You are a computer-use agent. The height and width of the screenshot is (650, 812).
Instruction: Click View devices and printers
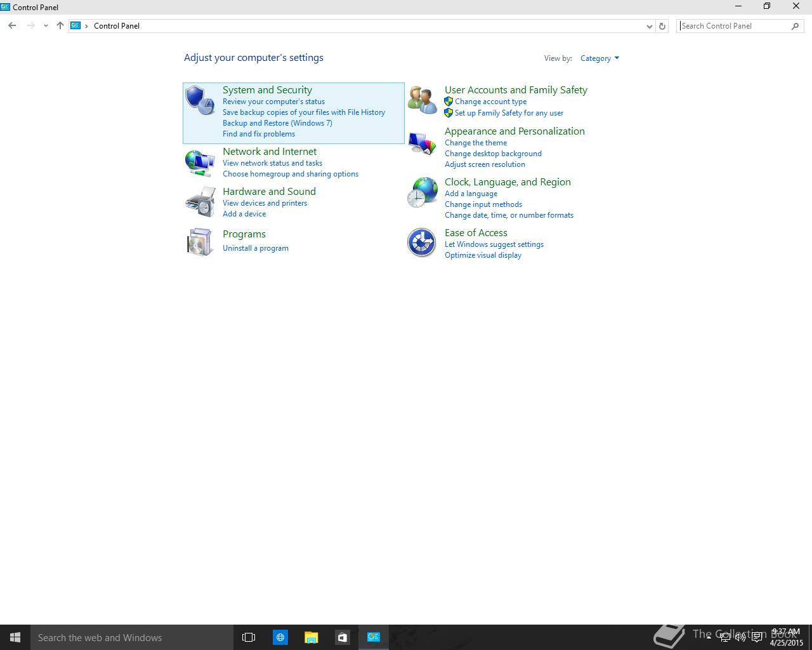pyautogui.click(x=265, y=203)
